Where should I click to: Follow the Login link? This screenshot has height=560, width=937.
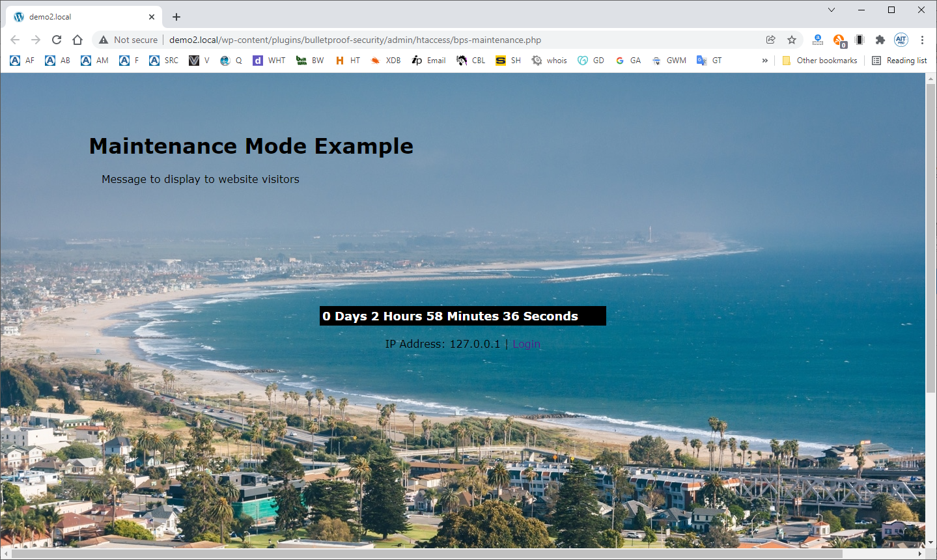tap(526, 344)
